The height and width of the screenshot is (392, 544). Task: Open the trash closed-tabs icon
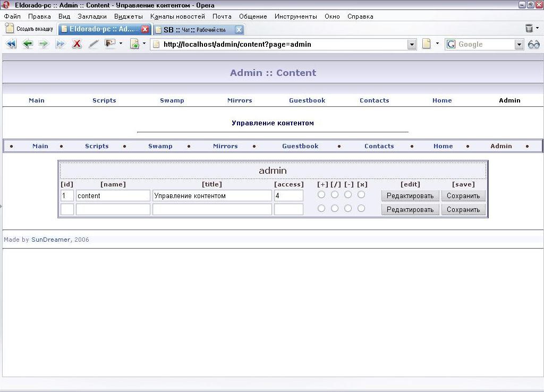[529, 29]
